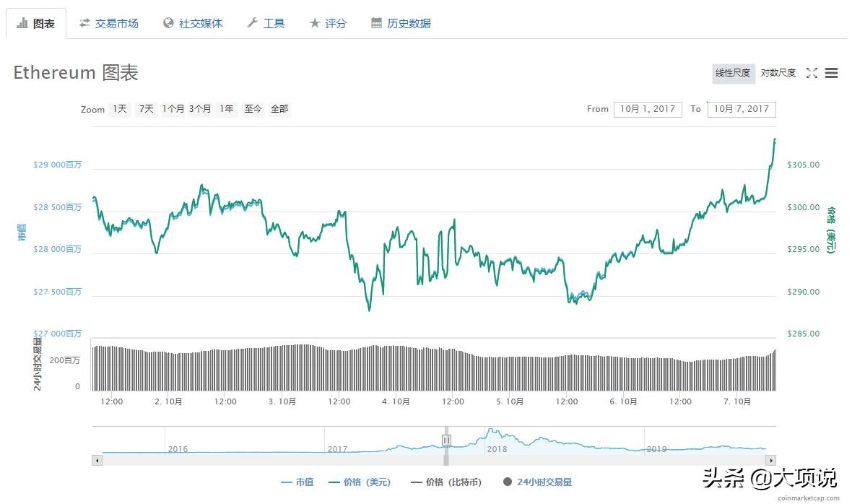Zoom chart to 1个月
Image resolution: width=852 pixels, height=504 pixels.
click(173, 109)
